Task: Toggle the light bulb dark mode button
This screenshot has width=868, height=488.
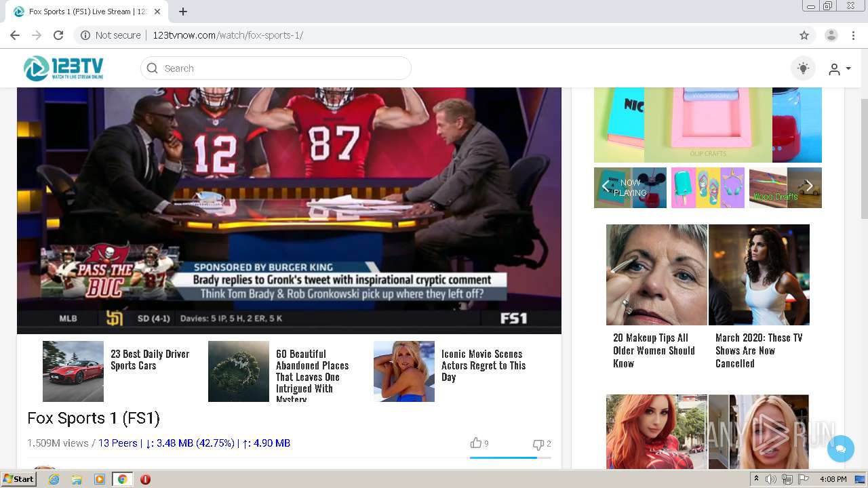Action: [x=803, y=68]
